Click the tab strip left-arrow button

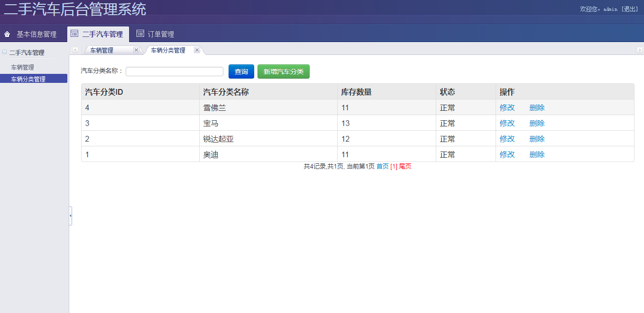click(x=75, y=50)
